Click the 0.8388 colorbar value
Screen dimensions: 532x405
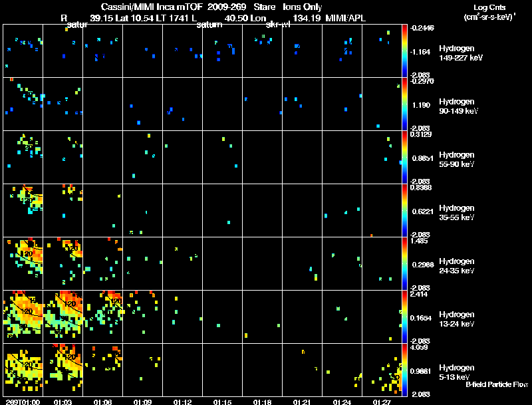pos(421,188)
